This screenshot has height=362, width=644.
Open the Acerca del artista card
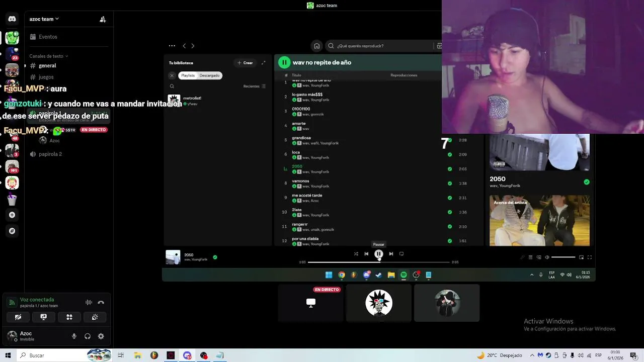tap(539, 220)
